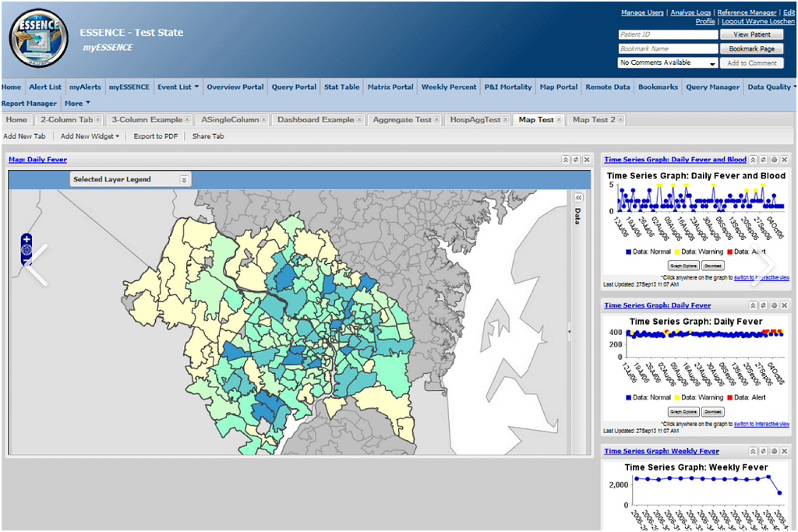Open the No Comments Available dropdown
Image resolution: width=798 pixels, height=532 pixels.
(712, 63)
